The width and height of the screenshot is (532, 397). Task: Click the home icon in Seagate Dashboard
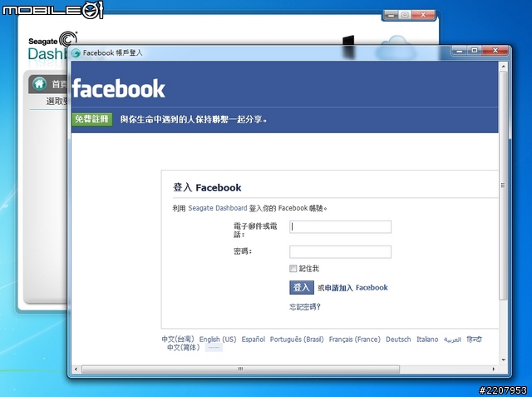tap(39, 83)
